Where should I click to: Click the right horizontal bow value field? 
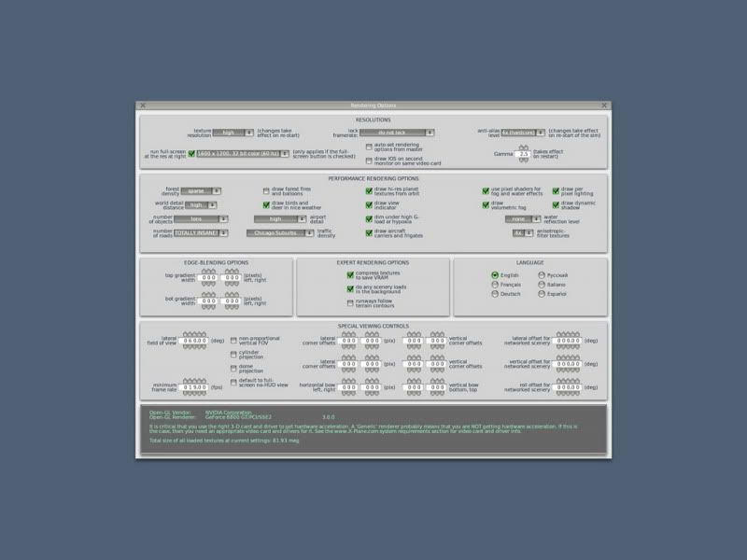point(372,387)
